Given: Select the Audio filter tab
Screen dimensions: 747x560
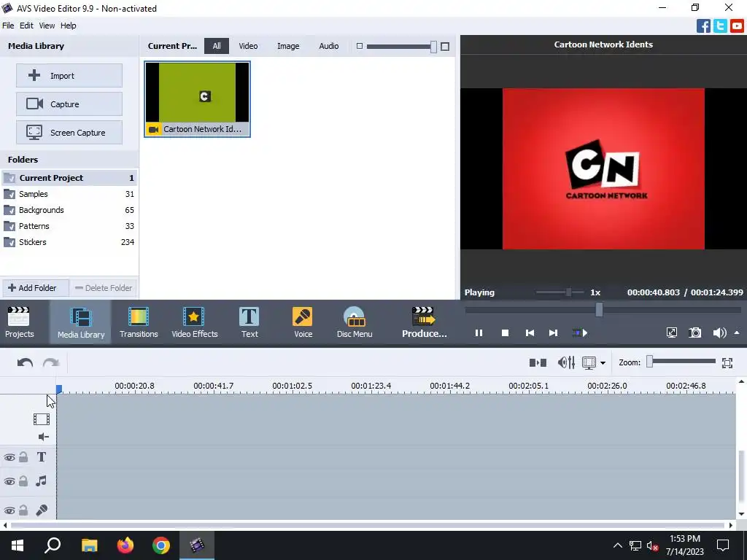Looking at the screenshot, I should click(x=329, y=46).
